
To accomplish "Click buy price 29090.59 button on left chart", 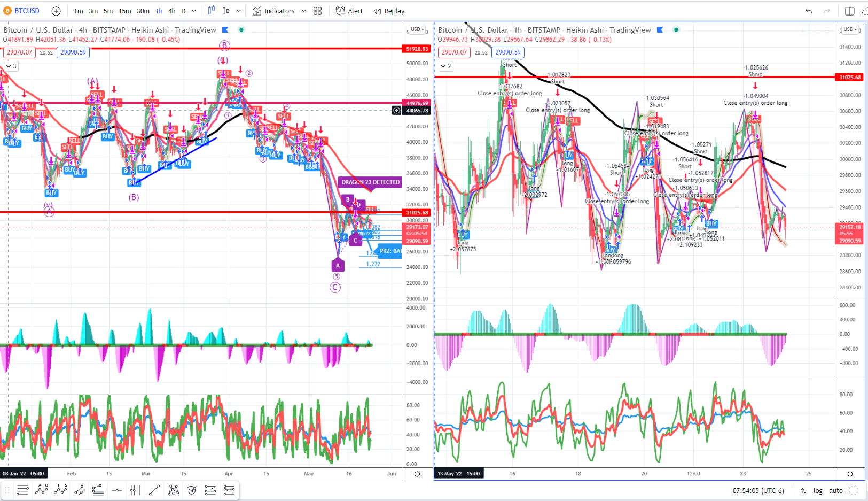I will click(73, 52).
